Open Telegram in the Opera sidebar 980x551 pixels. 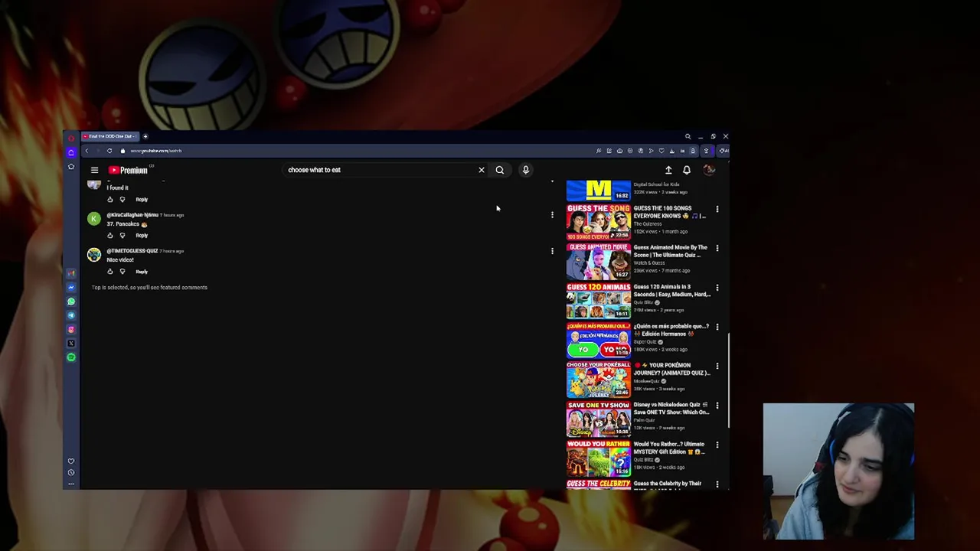coord(71,315)
